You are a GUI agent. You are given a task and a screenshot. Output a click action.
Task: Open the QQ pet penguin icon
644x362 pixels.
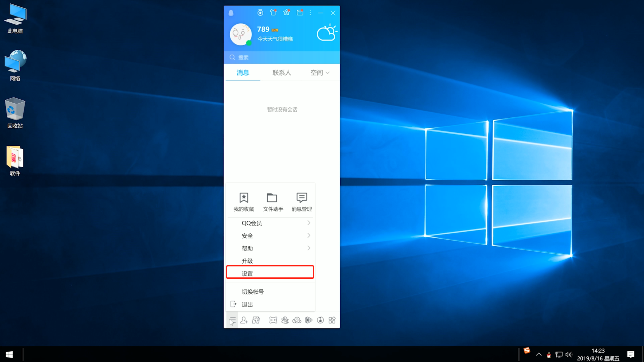pos(285,320)
